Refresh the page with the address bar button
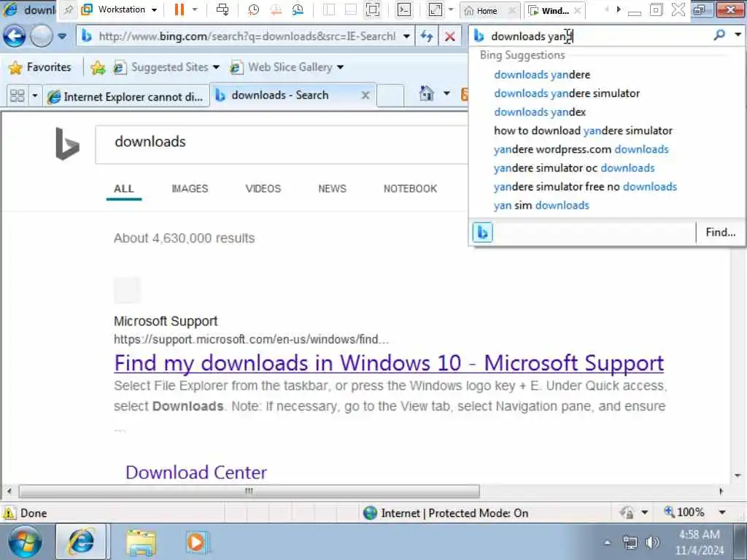 tap(426, 36)
